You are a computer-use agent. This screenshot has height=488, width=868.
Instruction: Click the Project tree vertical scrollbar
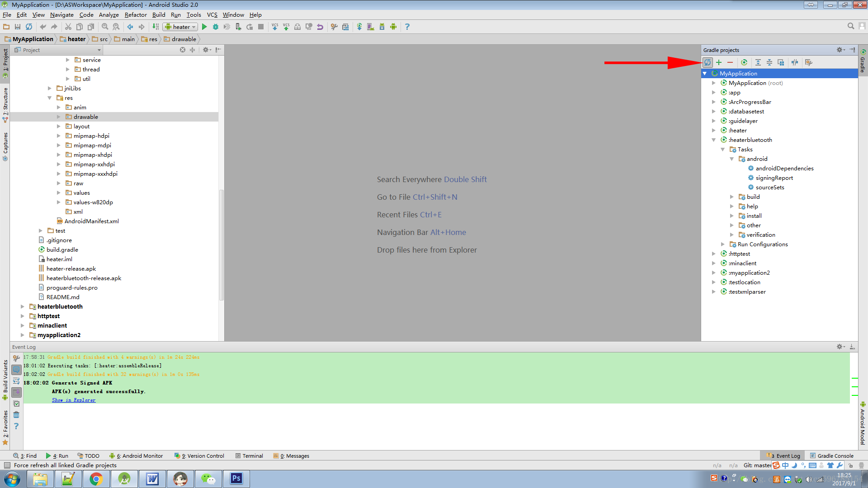pyautogui.click(x=222, y=244)
